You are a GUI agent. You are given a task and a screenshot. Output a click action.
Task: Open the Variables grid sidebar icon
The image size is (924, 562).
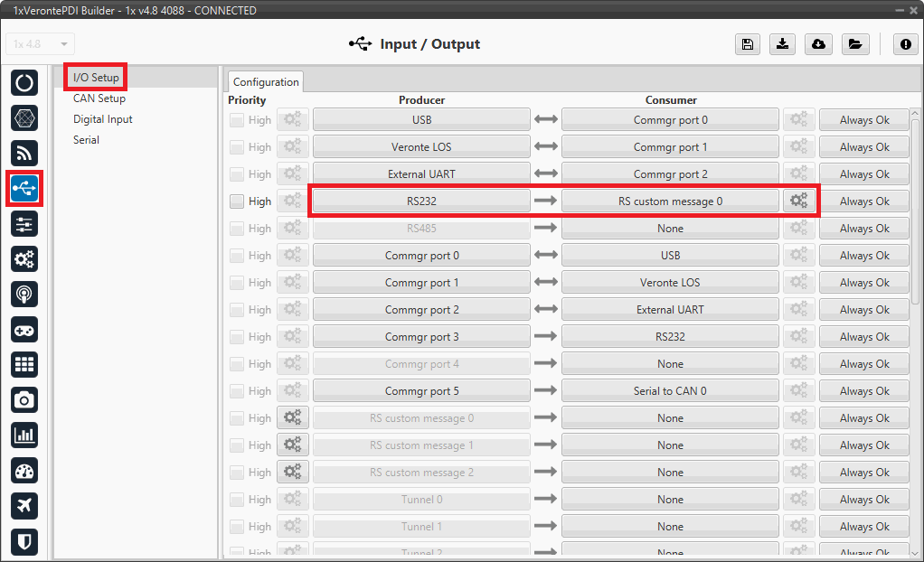(x=24, y=365)
